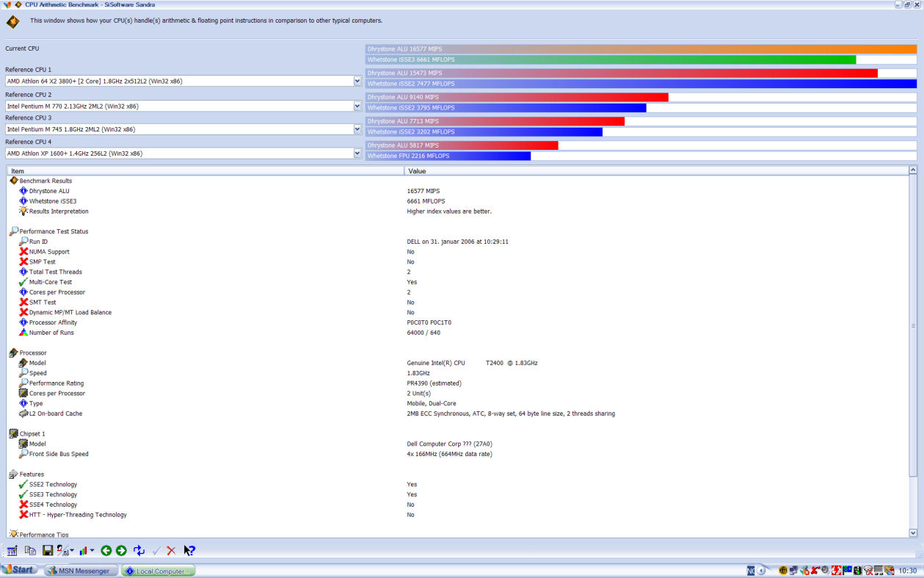Click the orange current CPU Dhrystone bar
Image resolution: width=924 pixels, height=578 pixels.
(x=641, y=49)
